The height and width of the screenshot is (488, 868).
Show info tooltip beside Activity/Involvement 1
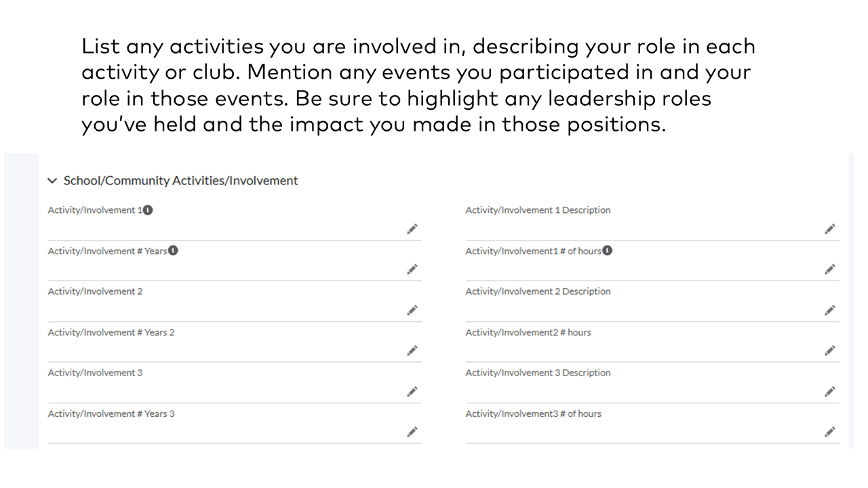(x=149, y=210)
